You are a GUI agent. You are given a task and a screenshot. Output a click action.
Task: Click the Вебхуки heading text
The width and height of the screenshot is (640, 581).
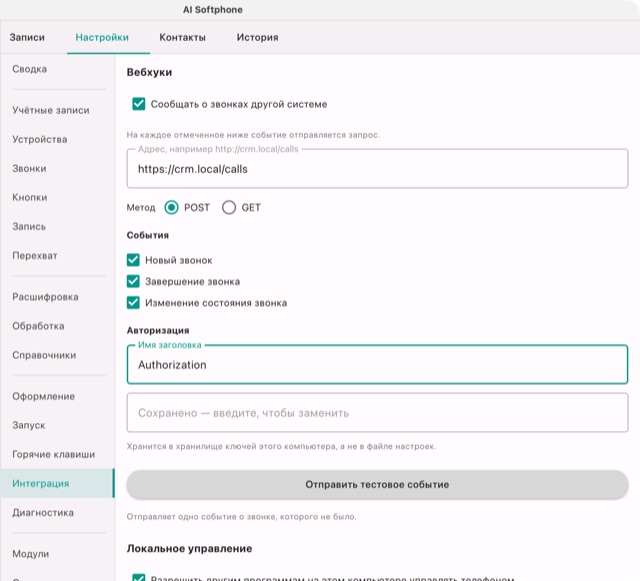pos(149,72)
